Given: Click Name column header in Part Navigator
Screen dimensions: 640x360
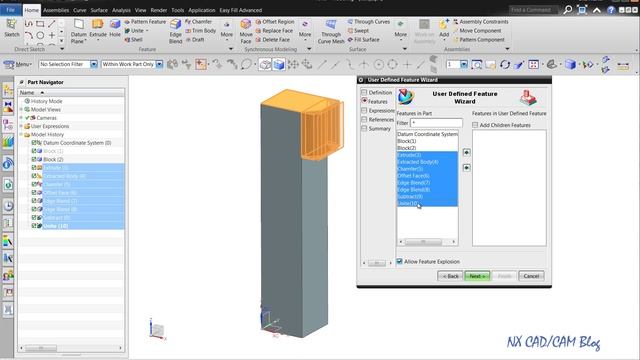Looking at the screenshot, I should coord(71,93).
